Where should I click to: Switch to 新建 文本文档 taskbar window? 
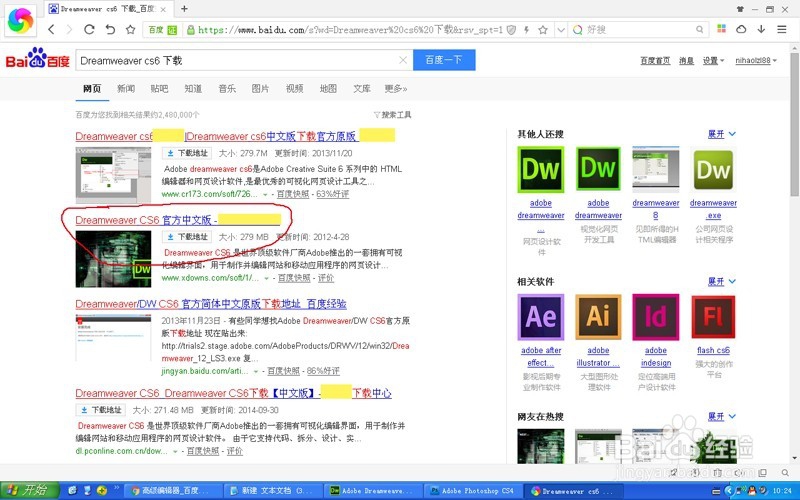pyautogui.click(x=273, y=491)
